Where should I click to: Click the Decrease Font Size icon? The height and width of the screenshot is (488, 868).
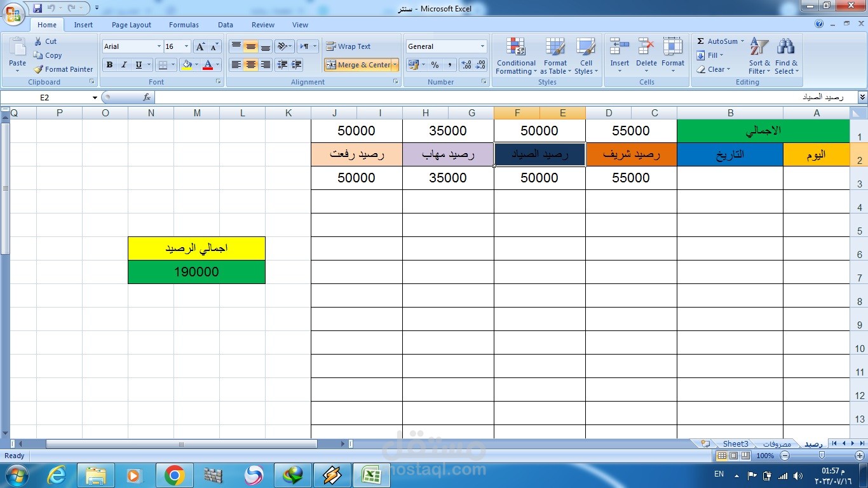[214, 46]
